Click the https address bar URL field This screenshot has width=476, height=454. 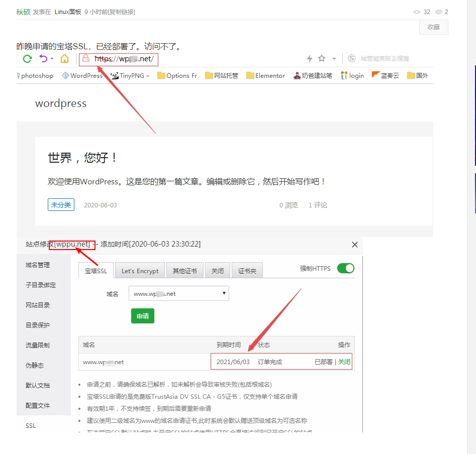[119, 59]
